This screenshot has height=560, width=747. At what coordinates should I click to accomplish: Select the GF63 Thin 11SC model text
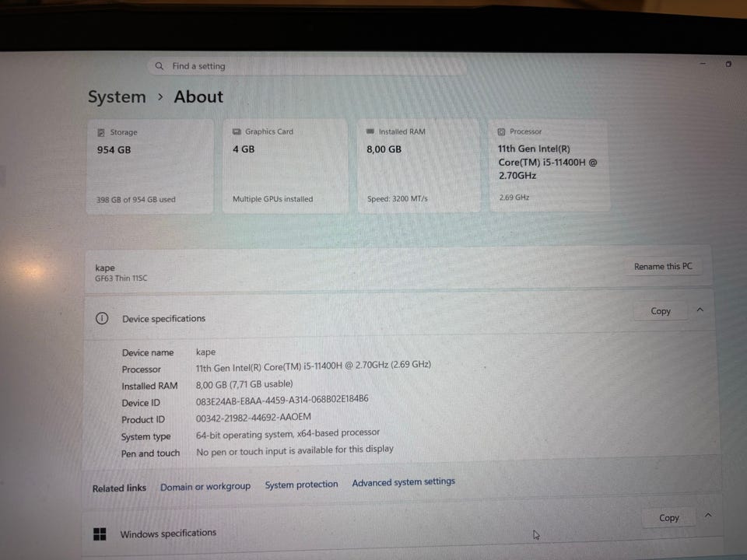tap(121, 278)
